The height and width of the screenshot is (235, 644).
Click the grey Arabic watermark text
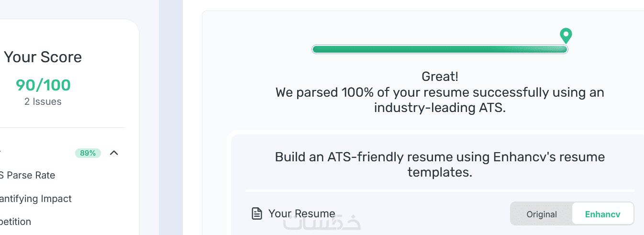pyautogui.click(x=322, y=223)
